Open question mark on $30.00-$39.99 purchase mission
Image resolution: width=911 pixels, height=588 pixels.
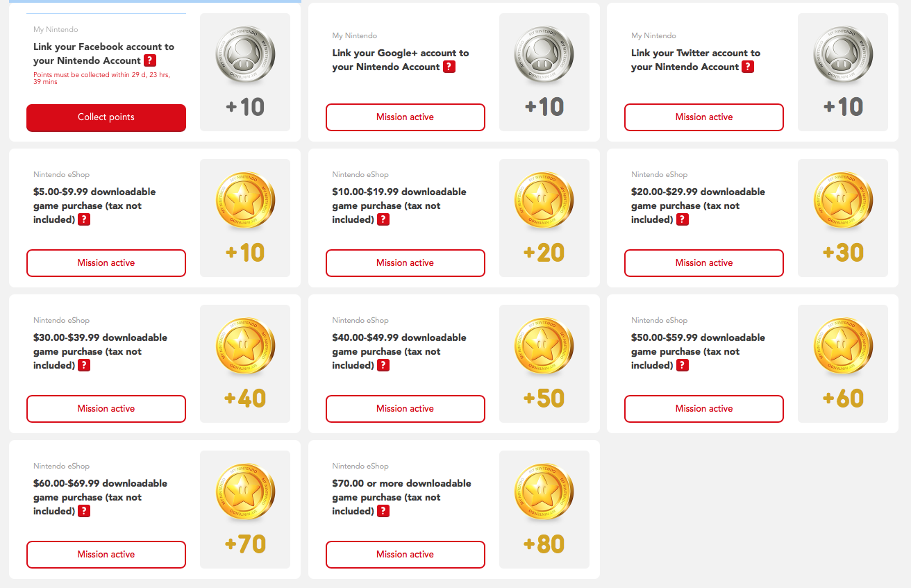coord(84,365)
